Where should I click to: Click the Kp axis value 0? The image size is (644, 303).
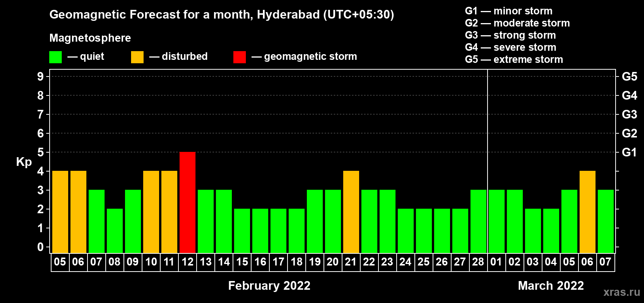41,247
